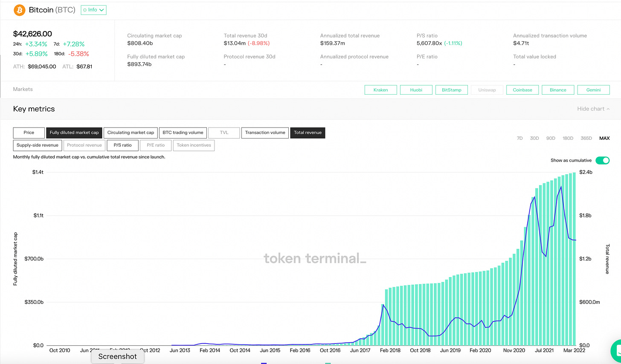Show Circulating market cap on chart
Image resolution: width=621 pixels, height=364 pixels.
pos(131,133)
